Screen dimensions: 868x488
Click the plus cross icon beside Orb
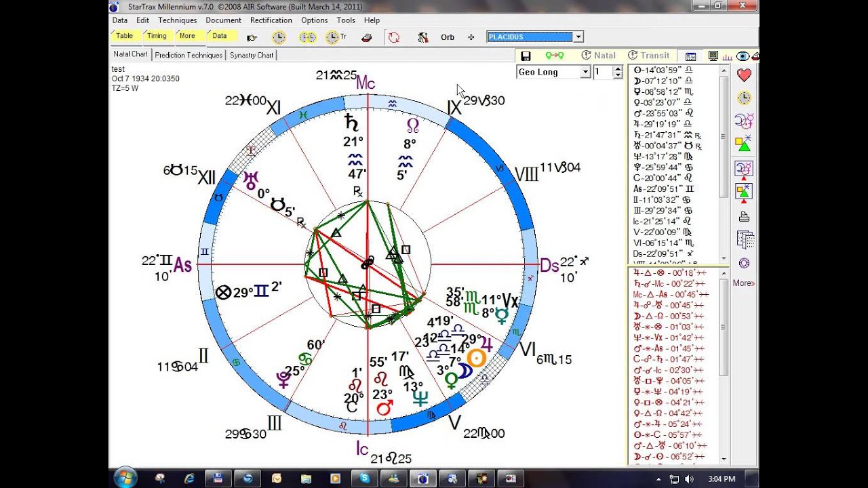471,37
